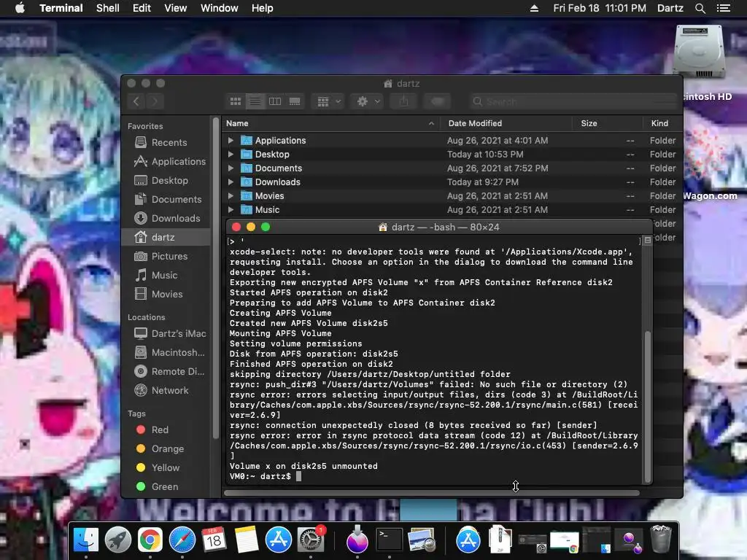
Task: Open System Preferences with badge in Dock
Action: coord(311,540)
